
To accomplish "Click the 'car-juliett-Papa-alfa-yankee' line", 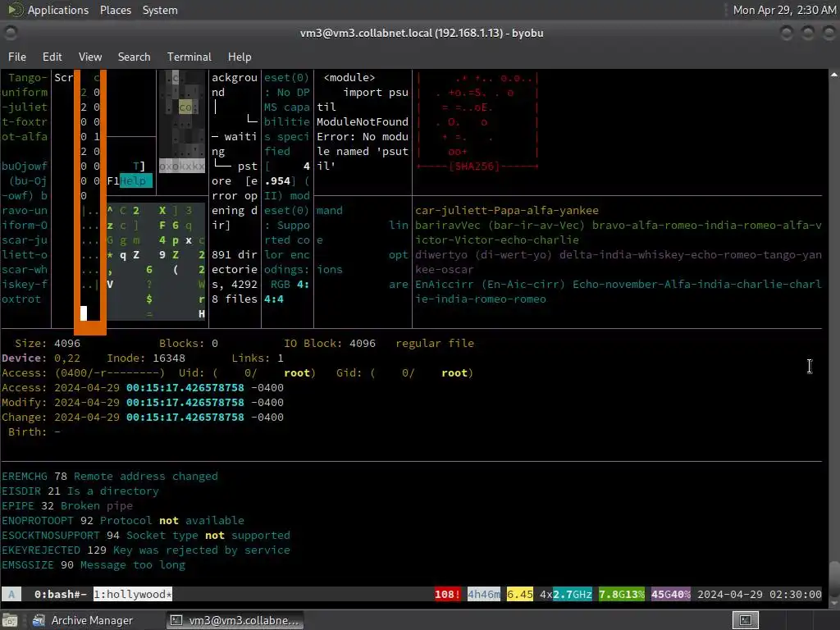I will coord(507,210).
